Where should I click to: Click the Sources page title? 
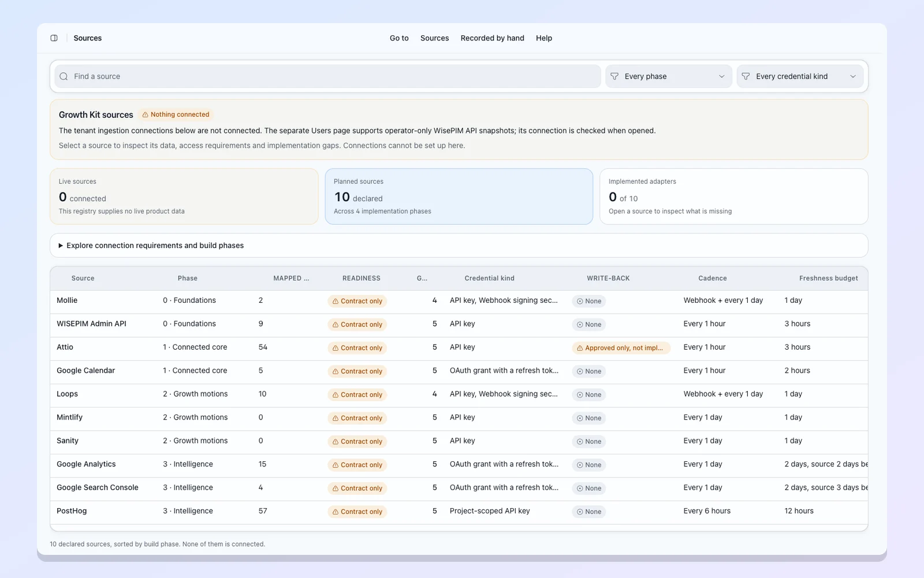tap(88, 38)
